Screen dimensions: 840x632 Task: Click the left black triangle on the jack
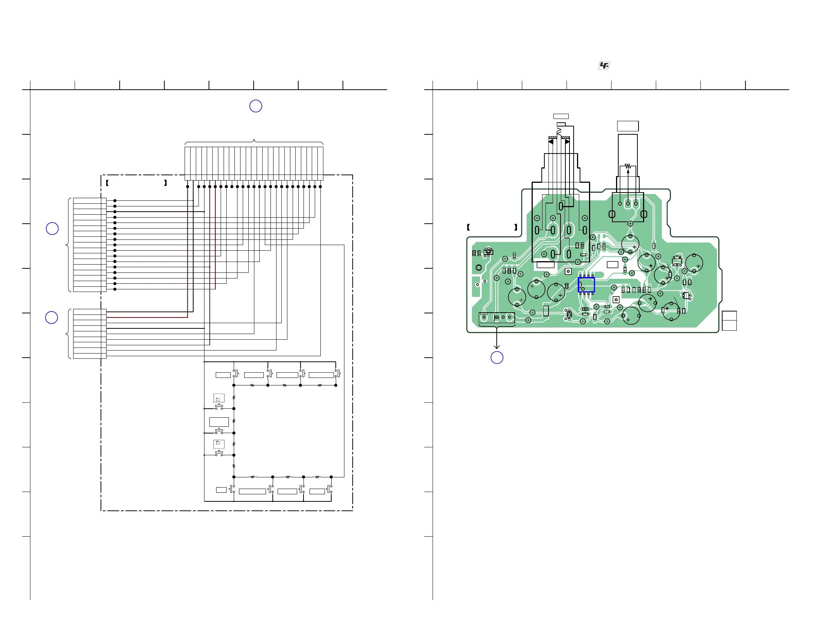tap(551, 141)
